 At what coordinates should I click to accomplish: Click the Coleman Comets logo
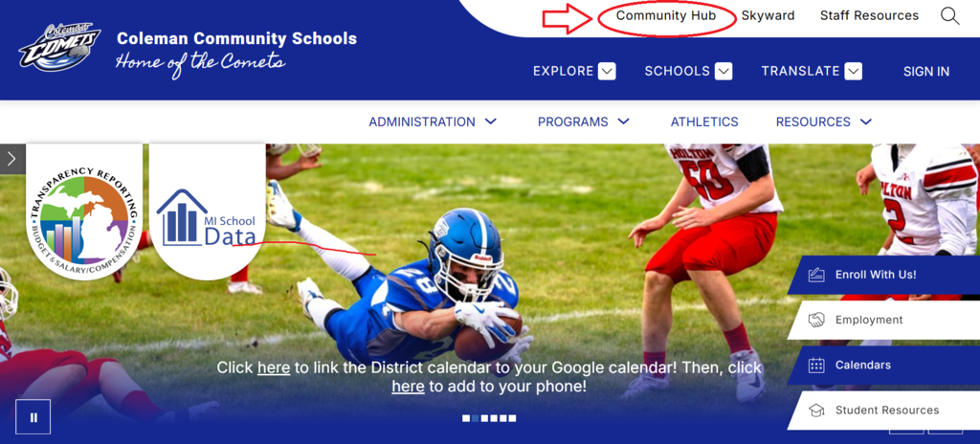[59, 48]
